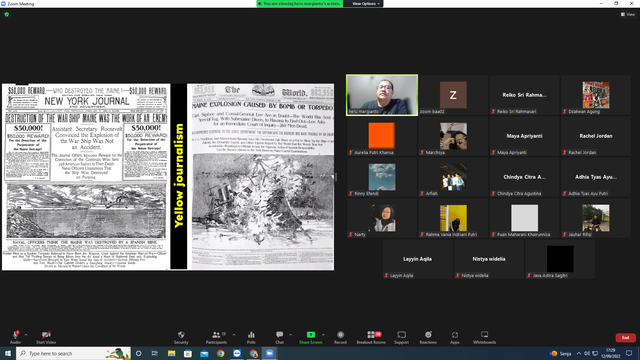Image resolution: width=640 pixels, height=360 pixels.
Task: Open the Zoom Apps icon
Action: coord(455,337)
